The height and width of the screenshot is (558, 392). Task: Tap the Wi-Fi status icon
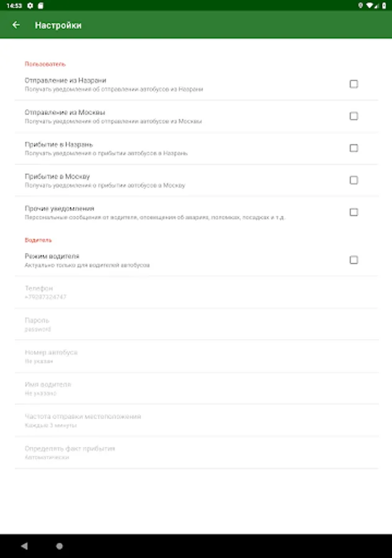[x=369, y=5]
